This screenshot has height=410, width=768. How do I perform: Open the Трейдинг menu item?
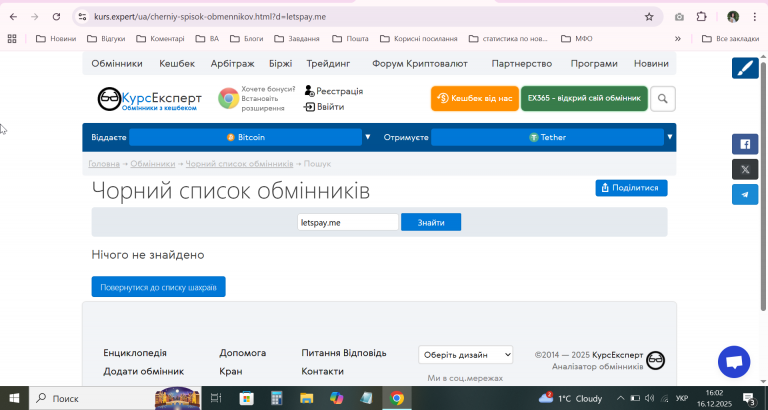click(x=329, y=63)
